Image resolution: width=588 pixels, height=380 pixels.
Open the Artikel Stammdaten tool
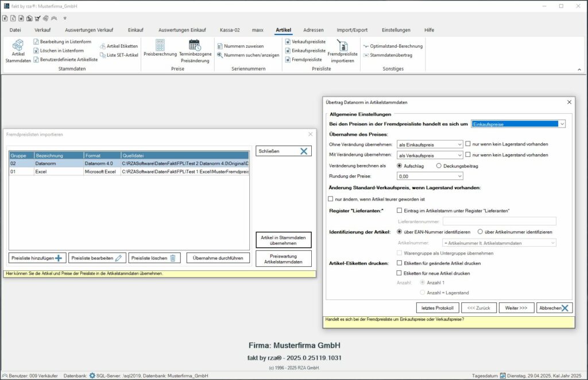[x=17, y=52]
